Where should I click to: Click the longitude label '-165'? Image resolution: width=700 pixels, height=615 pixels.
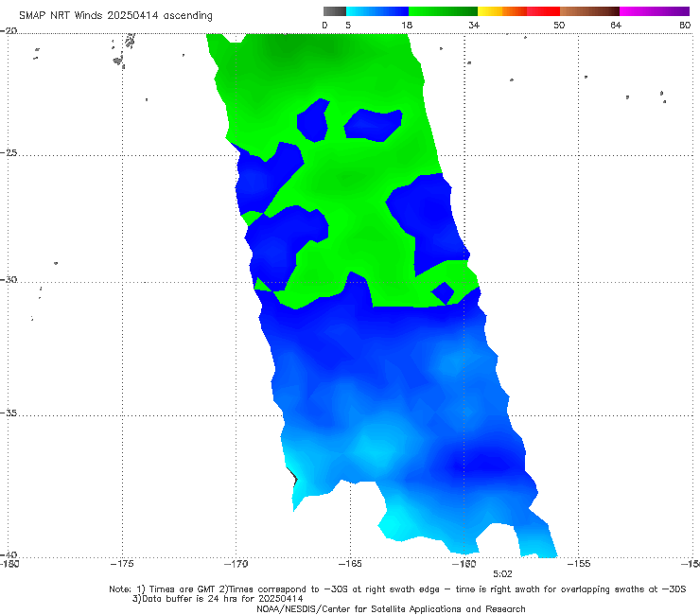pyautogui.click(x=350, y=564)
